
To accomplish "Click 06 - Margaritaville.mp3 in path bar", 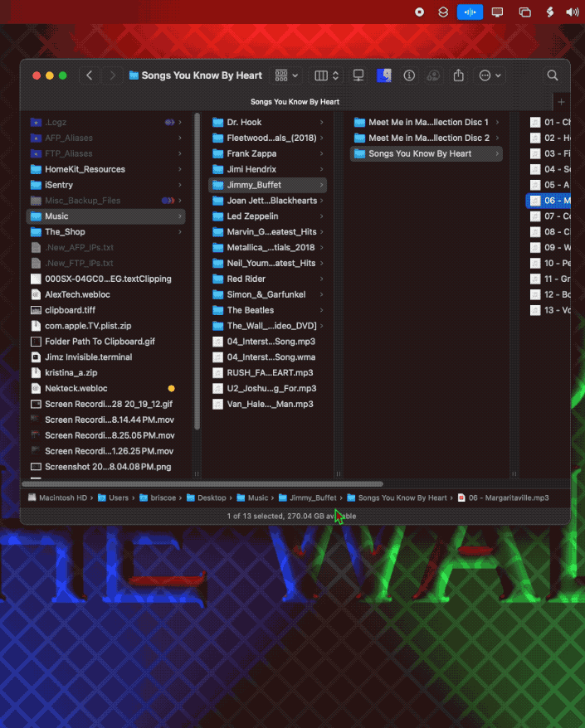I will (503, 497).
